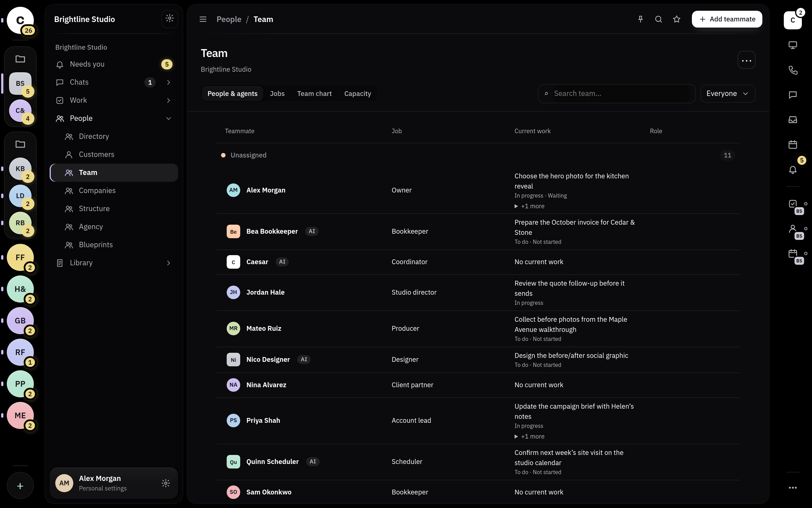Collapse the People section chevron
812x508 pixels.
[168, 118]
